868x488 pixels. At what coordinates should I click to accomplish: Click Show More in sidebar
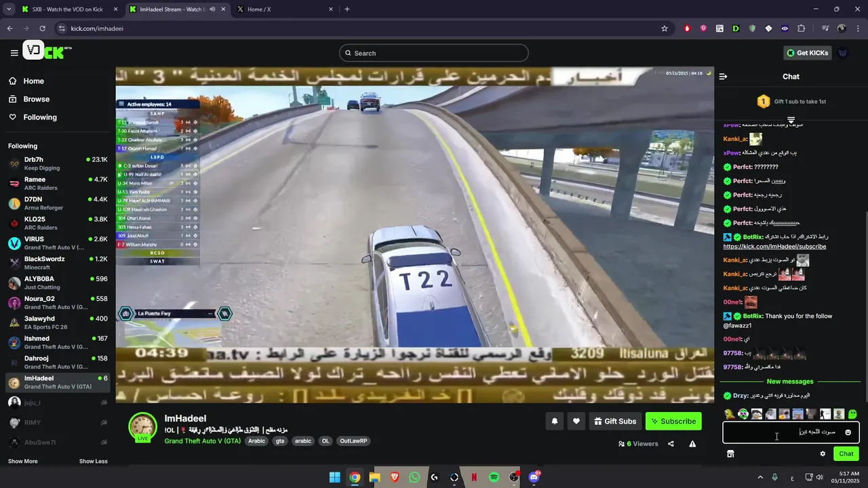pos(23,462)
